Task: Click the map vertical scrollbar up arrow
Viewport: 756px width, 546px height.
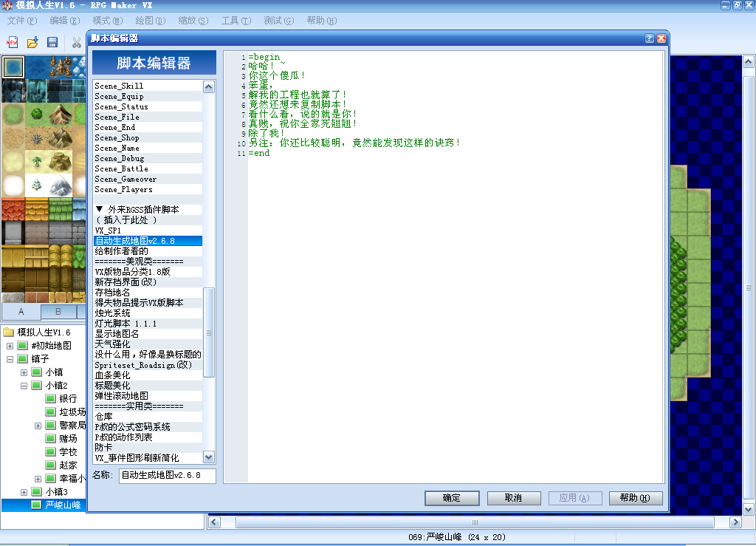Action: 749,62
